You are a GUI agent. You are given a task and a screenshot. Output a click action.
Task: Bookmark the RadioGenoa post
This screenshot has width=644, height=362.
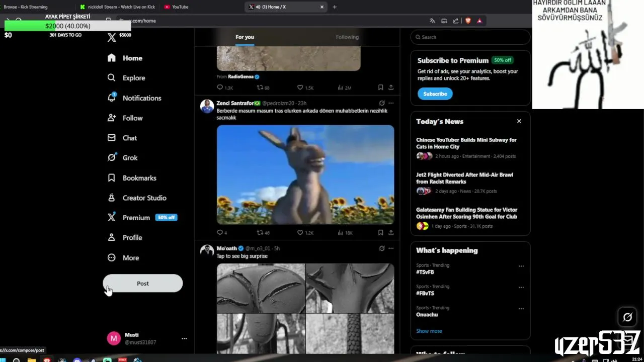pos(380,87)
